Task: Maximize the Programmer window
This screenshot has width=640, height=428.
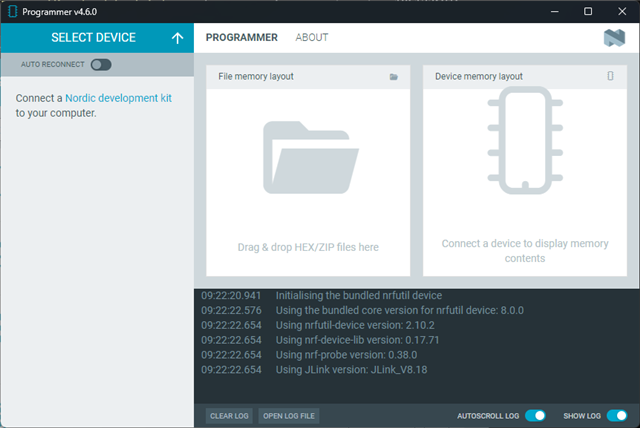Action: click(x=588, y=11)
